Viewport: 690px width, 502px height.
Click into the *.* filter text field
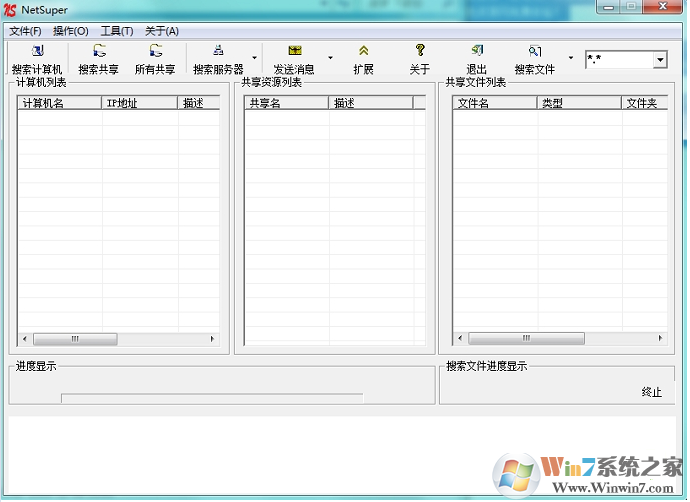coord(619,59)
